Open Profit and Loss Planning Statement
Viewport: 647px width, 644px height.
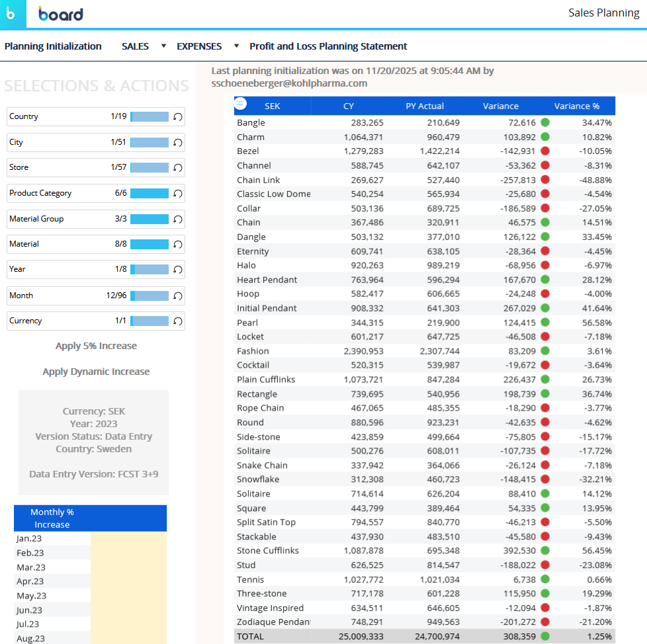point(328,46)
